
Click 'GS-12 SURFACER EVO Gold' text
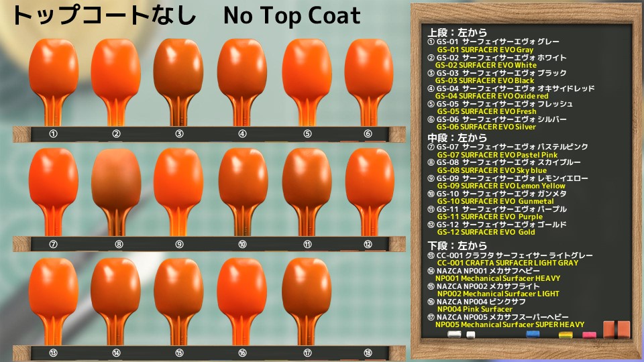486,232
